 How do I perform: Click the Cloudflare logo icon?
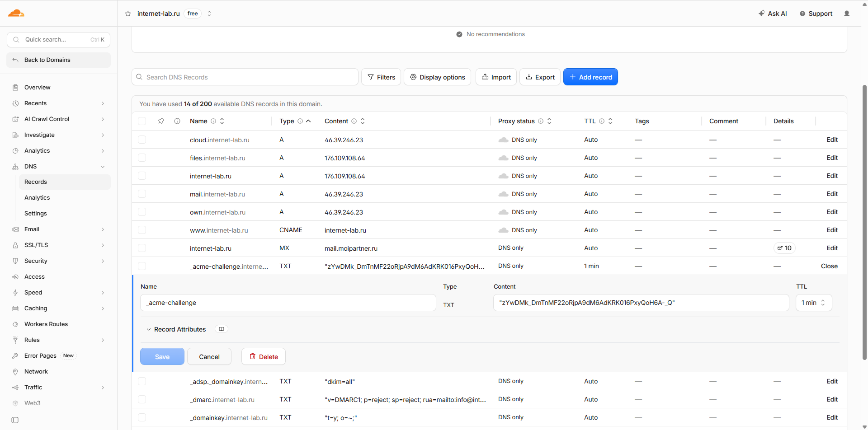point(16,13)
